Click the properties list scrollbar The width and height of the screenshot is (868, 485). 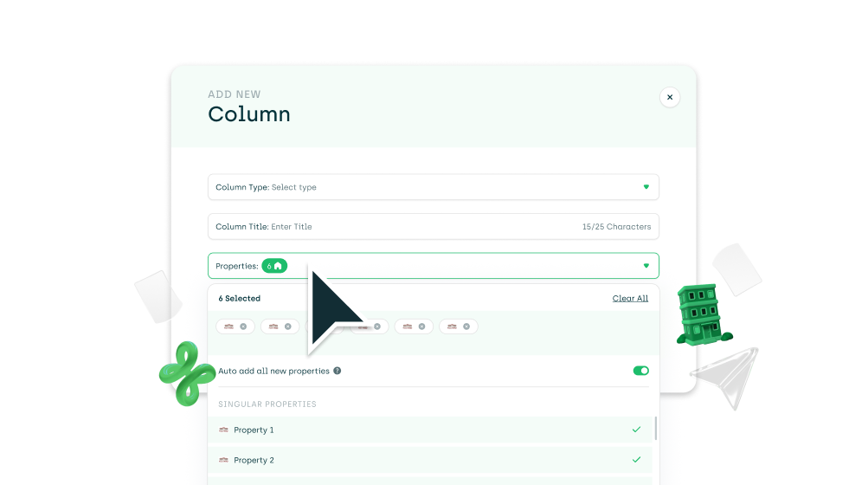pos(655,428)
